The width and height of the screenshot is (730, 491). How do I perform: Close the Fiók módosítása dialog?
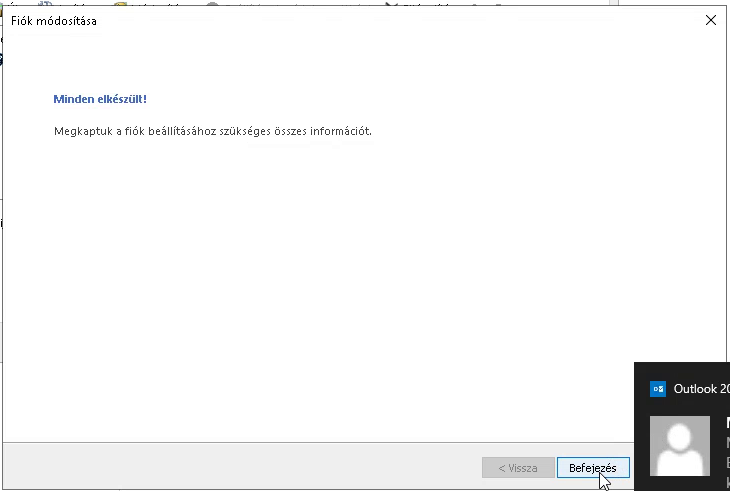[x=710, y=20]
